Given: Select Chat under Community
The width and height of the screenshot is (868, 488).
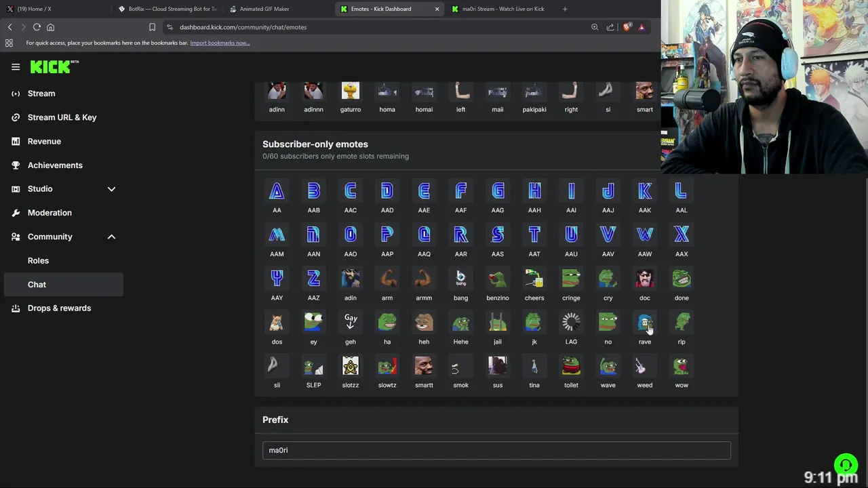Looking at the screenshot, I should tap(63, 285).
